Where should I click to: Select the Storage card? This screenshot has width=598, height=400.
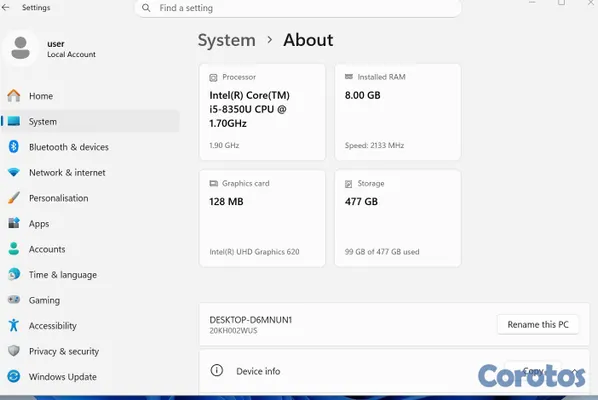(398, 218)
